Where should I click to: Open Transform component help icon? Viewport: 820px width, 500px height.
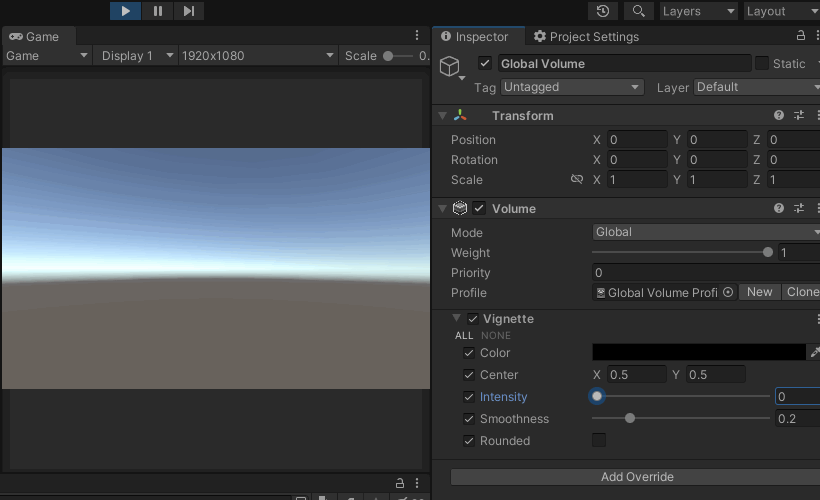point(779,116)
